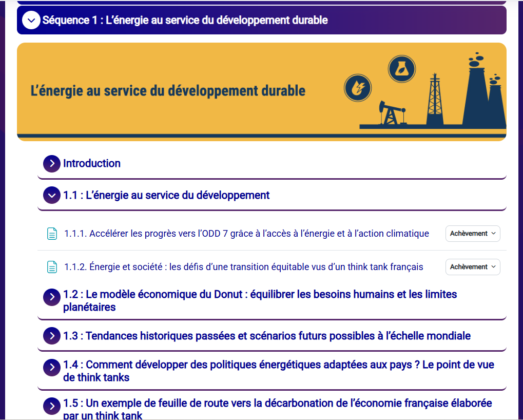The image size is (523, 420).
Task: Click the chevron circle beside section 1.4
Action: [x=51, y=367]
